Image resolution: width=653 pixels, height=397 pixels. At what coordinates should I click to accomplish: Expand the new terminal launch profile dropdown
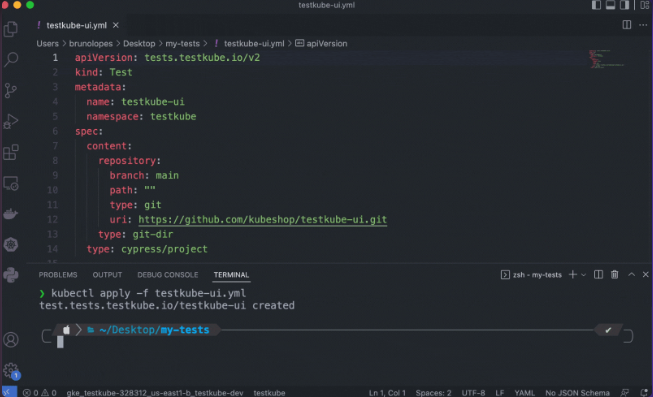point(583,275)
